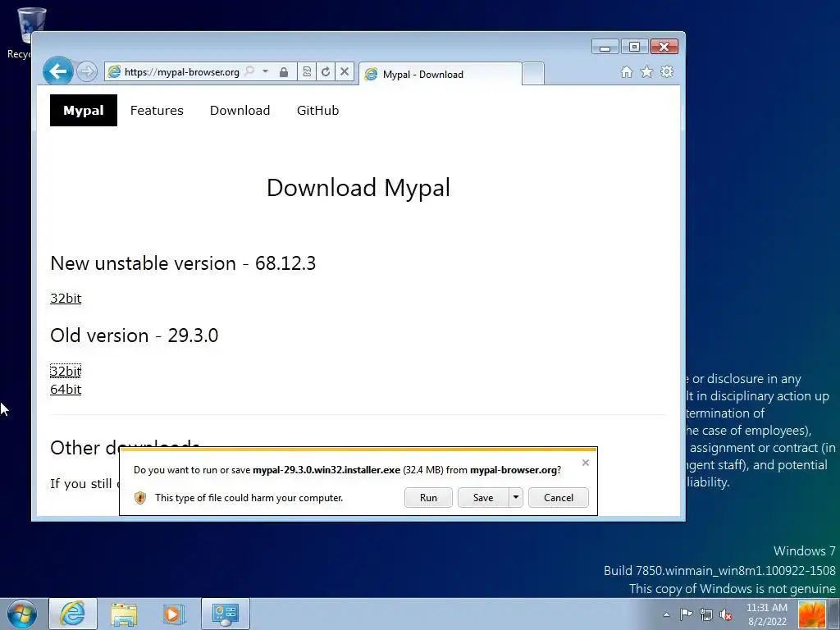
Task: Open the Windows Start button
Action: point(22,614)
